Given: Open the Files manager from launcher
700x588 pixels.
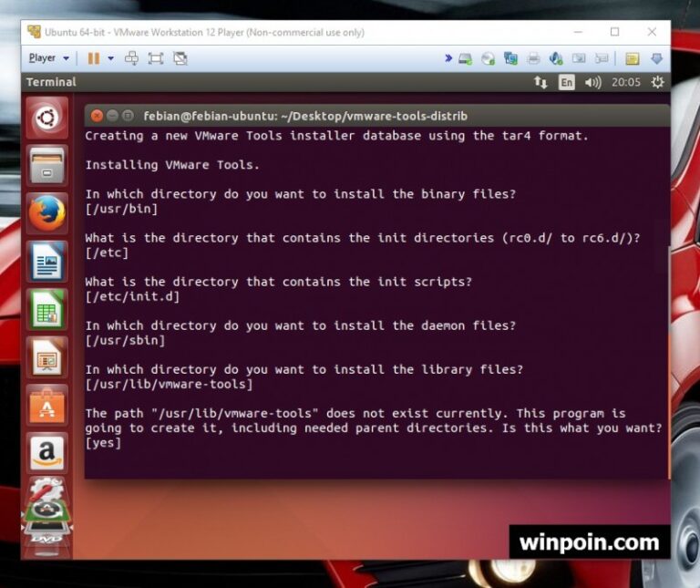Looking at the screenshot, I should pyautogui.click(x=46, y=166).
